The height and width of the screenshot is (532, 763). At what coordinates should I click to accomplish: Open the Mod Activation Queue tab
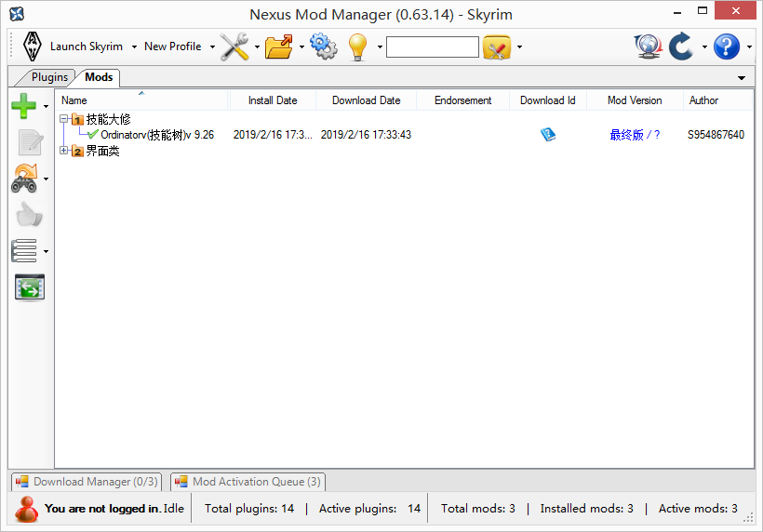click(x=248, y=482)
